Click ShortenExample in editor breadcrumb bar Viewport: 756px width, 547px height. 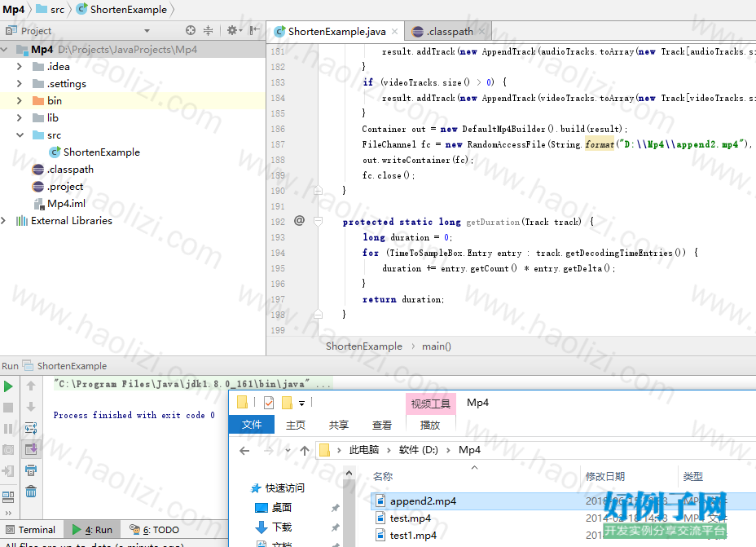[364, 346]
